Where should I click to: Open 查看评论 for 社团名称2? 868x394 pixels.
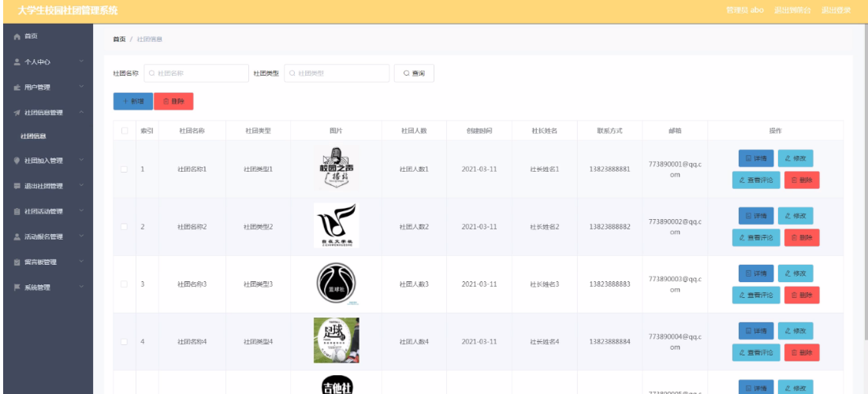pos(756,237)
